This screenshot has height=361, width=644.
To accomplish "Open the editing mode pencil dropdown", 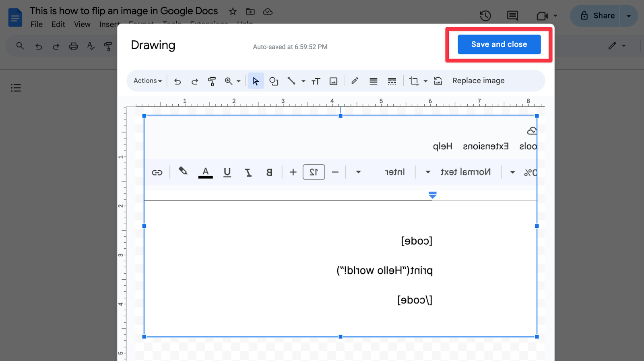I will 617,46.
